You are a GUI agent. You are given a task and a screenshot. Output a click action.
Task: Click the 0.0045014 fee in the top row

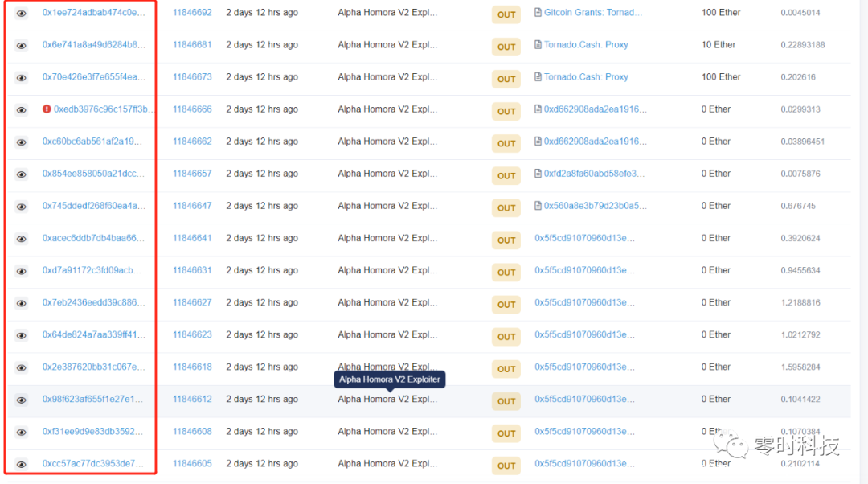tap(800, 12)
